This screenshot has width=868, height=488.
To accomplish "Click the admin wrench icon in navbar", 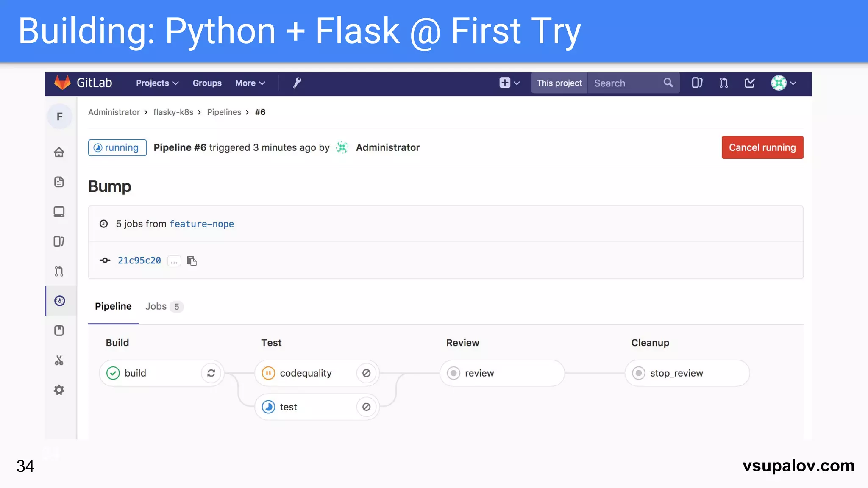I will (x=297, y=83).
